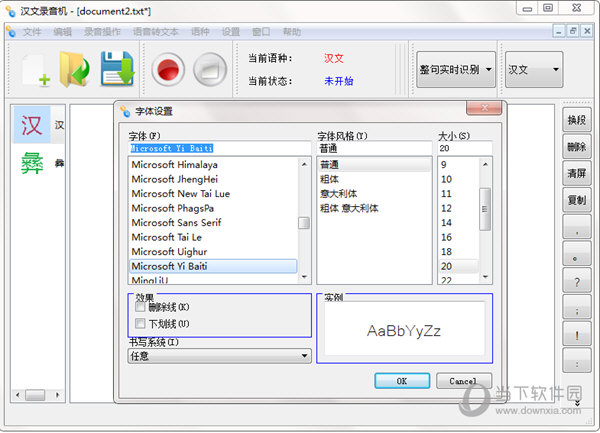Open the 汉文 language dropdown in toolbar
This screenshot has width=600, height=433.
point(532,70)
